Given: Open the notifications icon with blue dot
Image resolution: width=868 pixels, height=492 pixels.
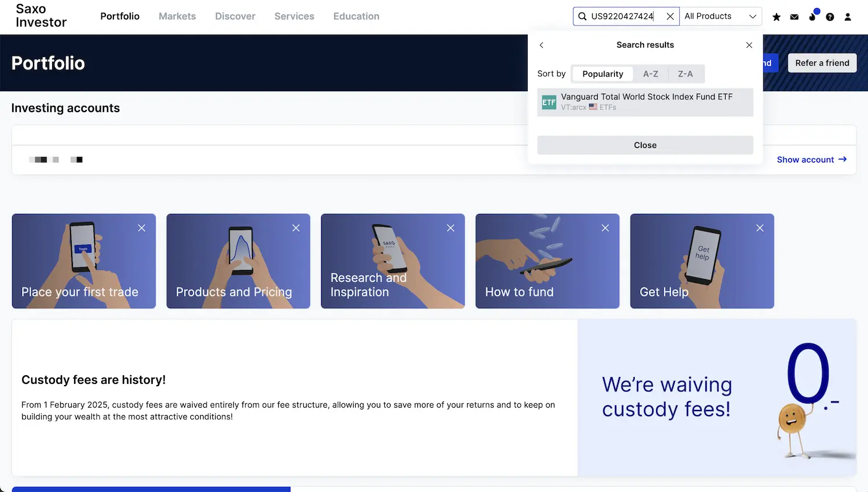Looking at the screenshot, I should 812,16.
